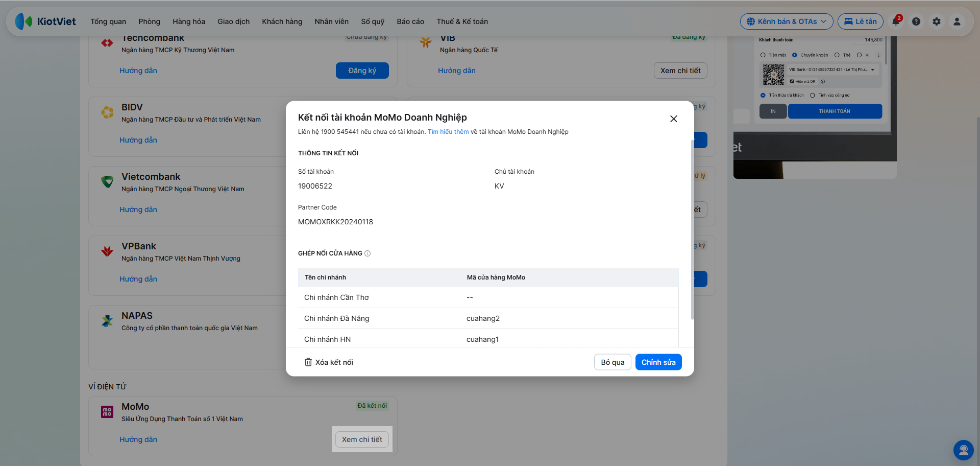Click the NAPAS logo icon

(x=107, y=320)
